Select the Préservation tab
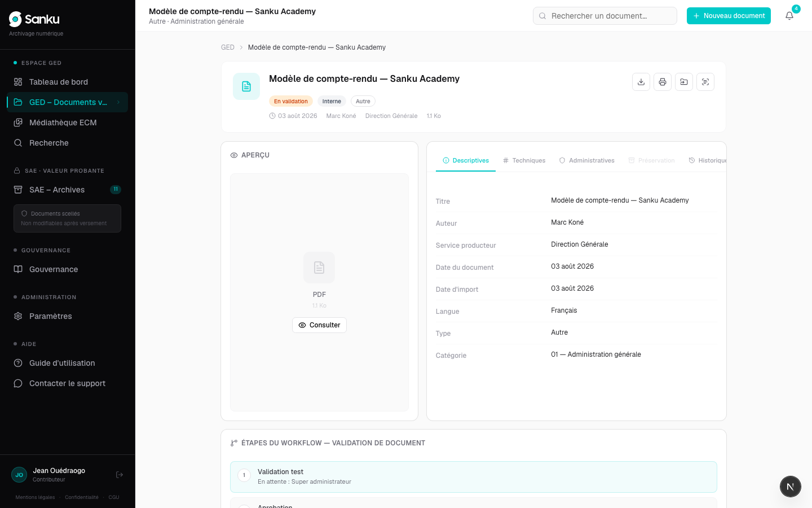This screenshot has width=812, height=508. click(651, 160)
